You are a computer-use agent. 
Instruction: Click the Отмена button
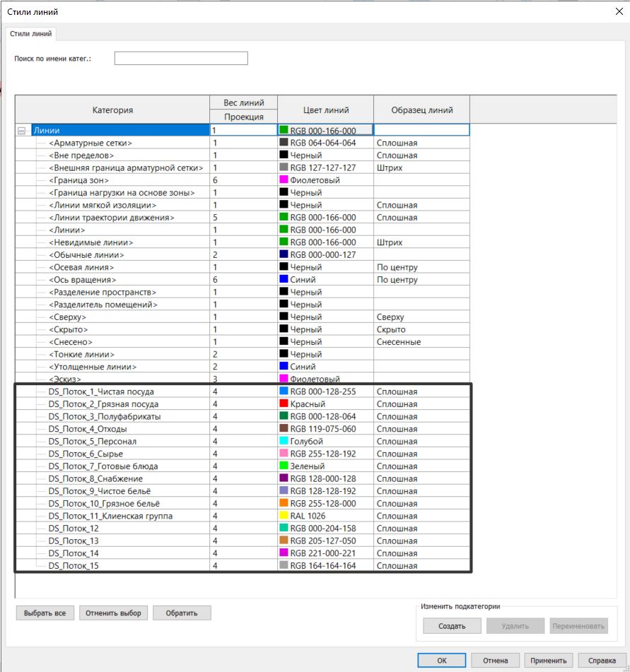(496, 660)
